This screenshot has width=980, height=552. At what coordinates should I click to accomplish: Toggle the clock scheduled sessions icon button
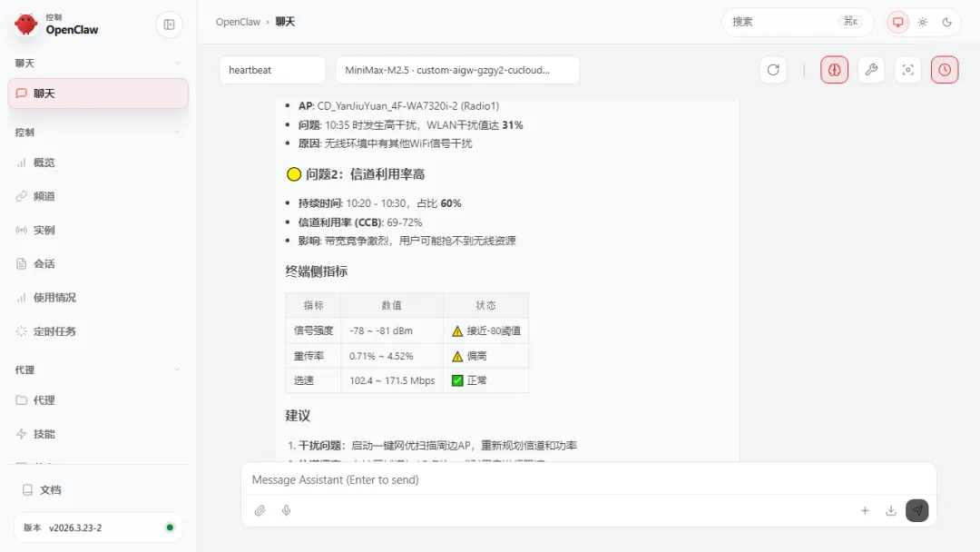point(945,70)
